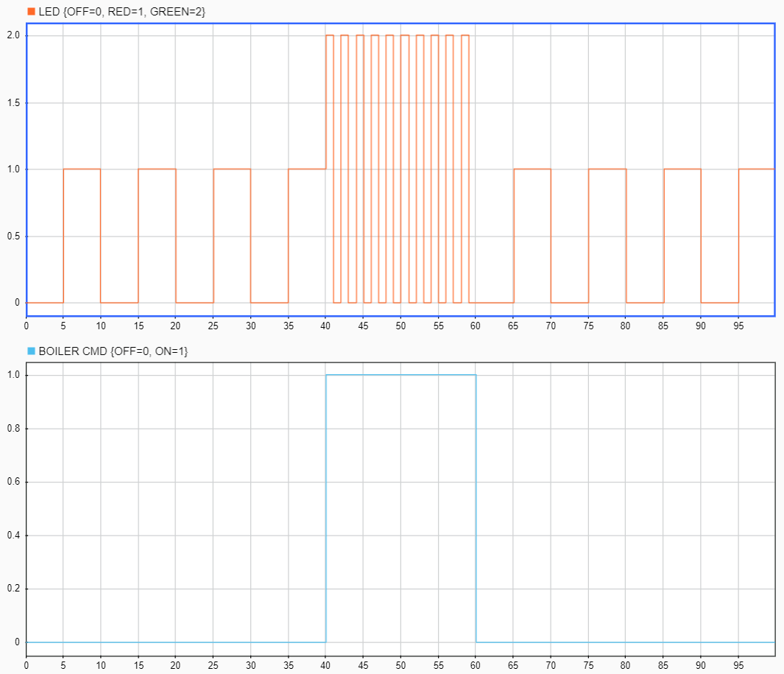Viewport: 784px width, 674px height.
Task: Click the BOILER CMD falling edge at time 60
Action: point(476,508)
